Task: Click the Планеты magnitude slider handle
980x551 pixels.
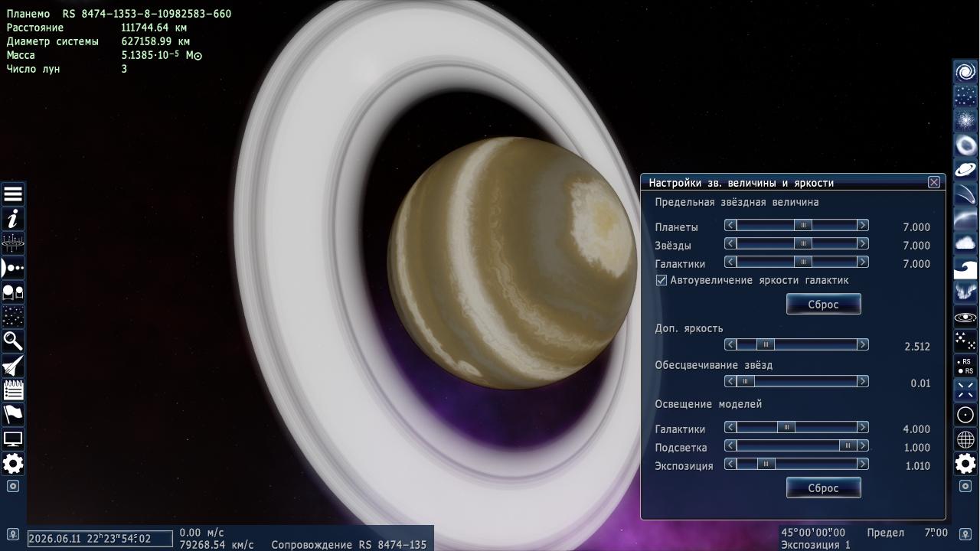Action: pos(802,225)
